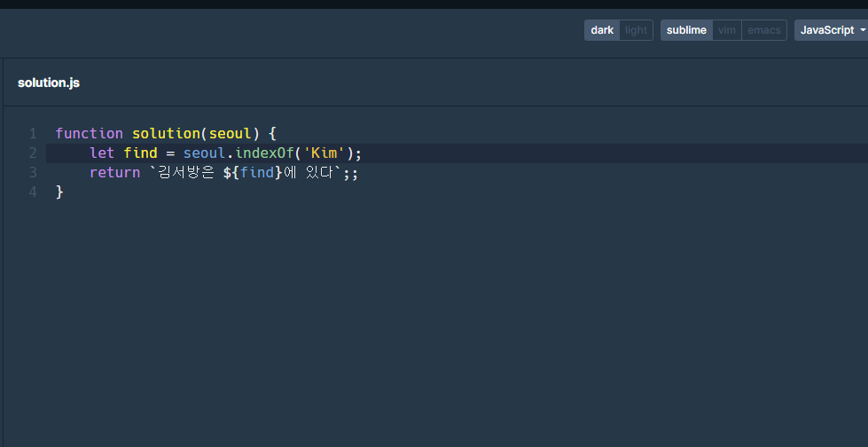Place cursor on the function keyword
The height and width of the screenshot is (447, 868).
[x=90, y=134]
